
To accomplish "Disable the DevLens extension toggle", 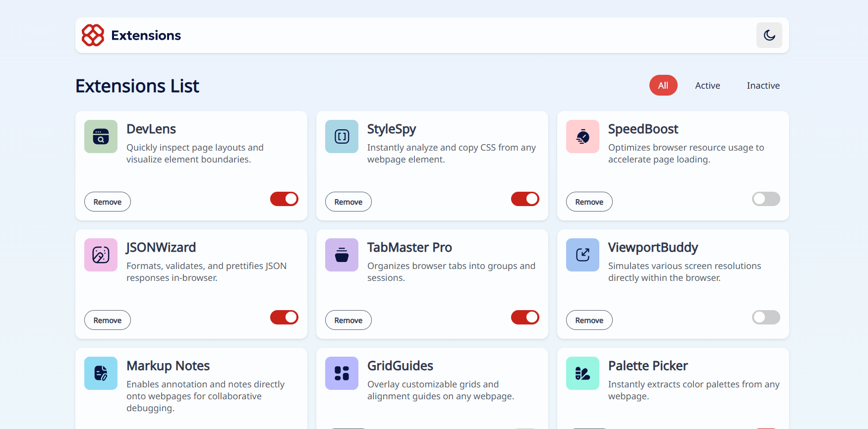I will click(x=284, y=199).
